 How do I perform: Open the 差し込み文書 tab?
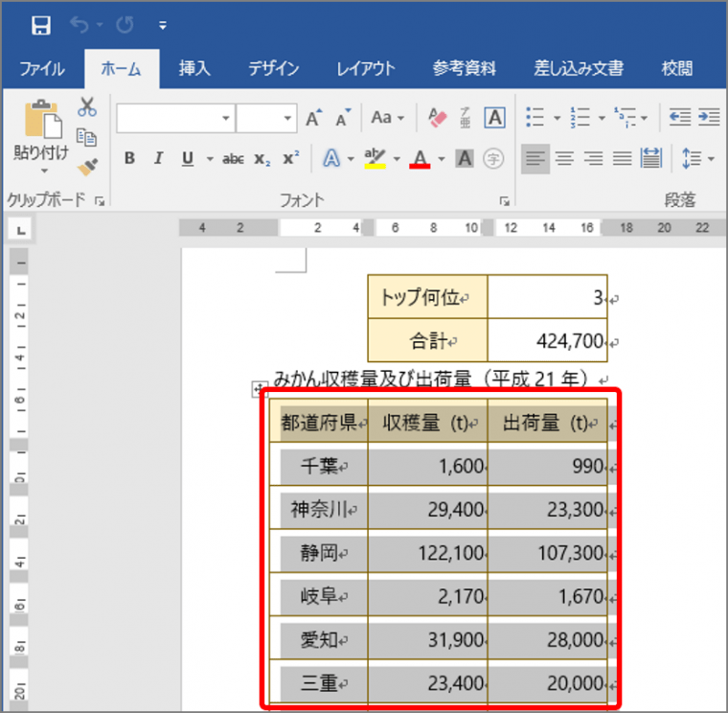pos(579,69)
